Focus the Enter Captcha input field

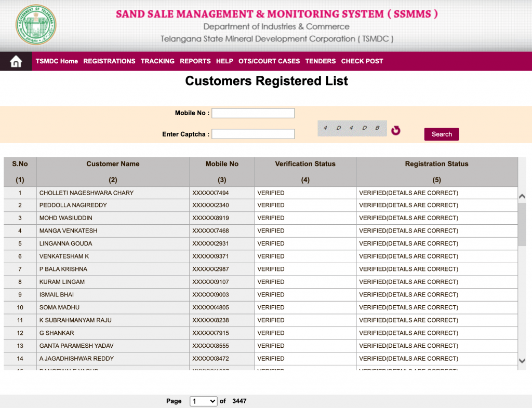pyautogui.click(x=253, y=134)
